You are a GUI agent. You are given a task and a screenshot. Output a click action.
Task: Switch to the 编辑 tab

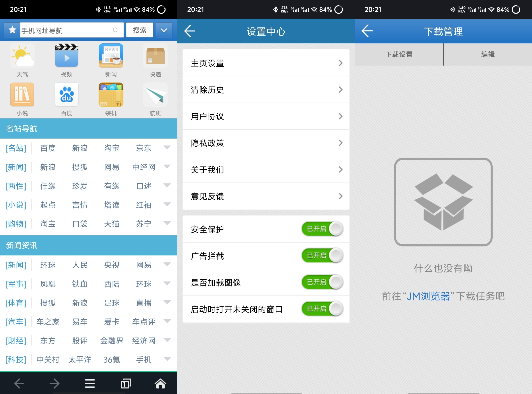[x=487, y=55]
